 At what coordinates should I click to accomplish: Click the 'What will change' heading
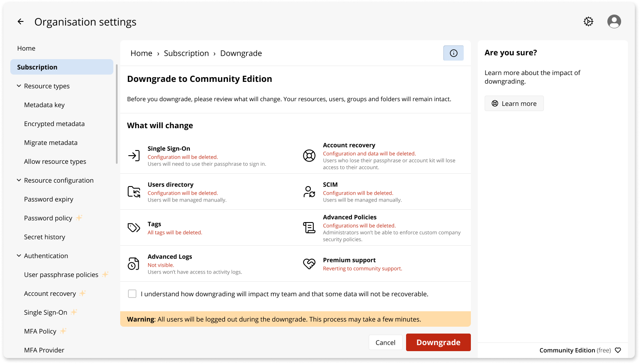160,126
